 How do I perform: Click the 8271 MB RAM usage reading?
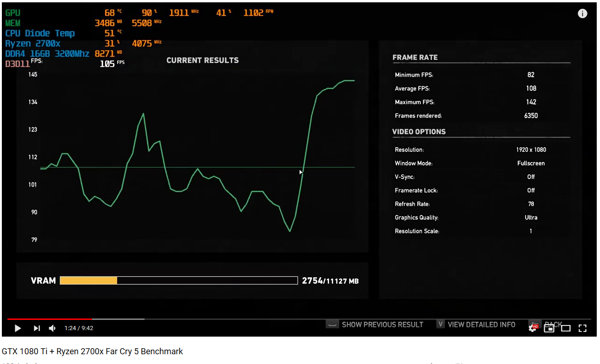click(108, 54)
